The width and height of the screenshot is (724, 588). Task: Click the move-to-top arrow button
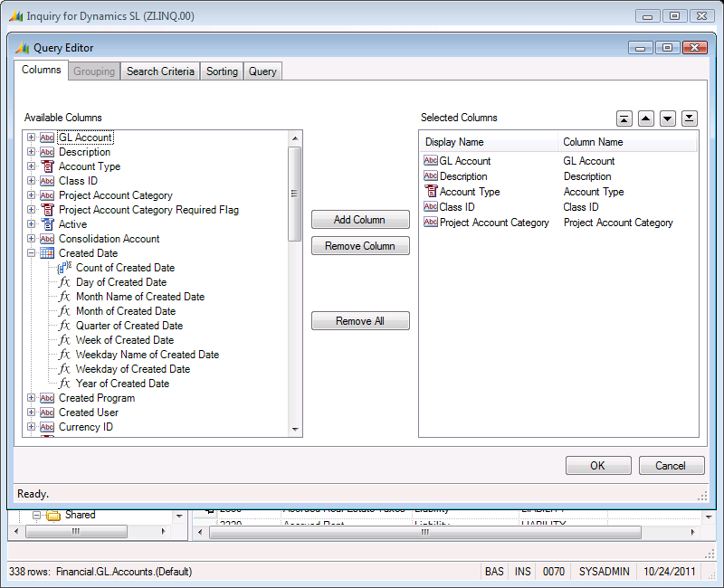click(x=624, y=119)
